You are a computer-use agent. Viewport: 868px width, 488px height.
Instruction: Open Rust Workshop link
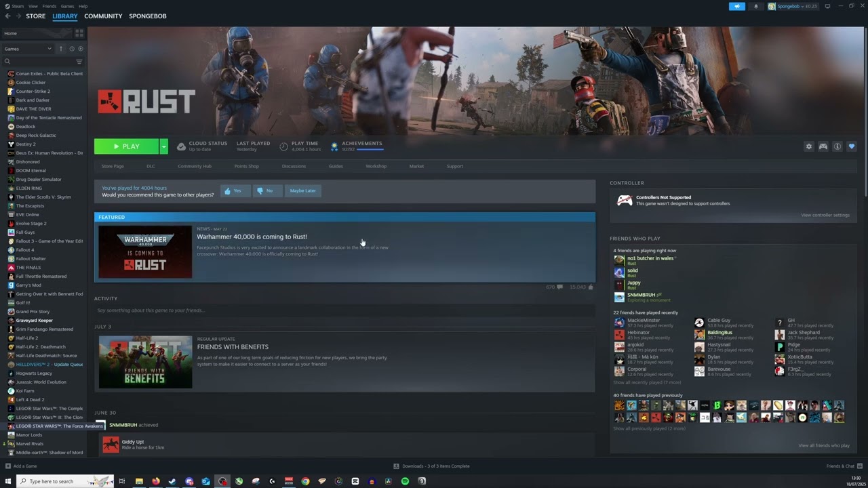[x=376, y=166]
